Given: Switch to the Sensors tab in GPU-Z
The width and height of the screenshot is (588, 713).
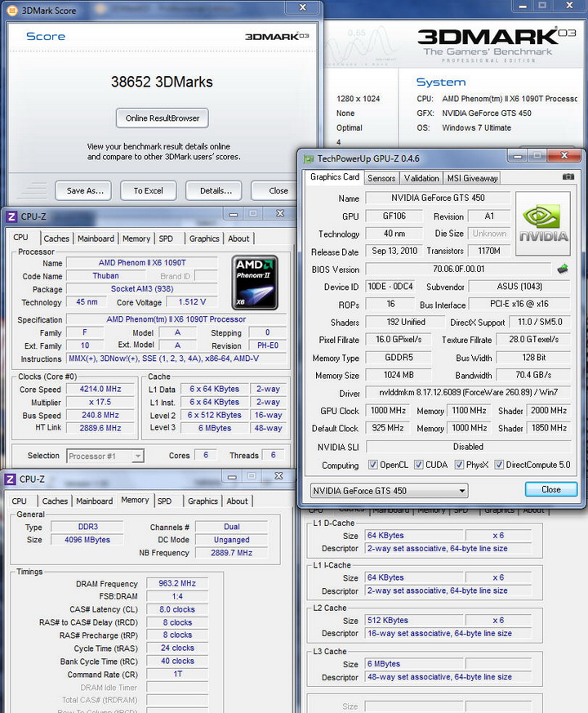Looking at the screenshot, I should point(381,178).
